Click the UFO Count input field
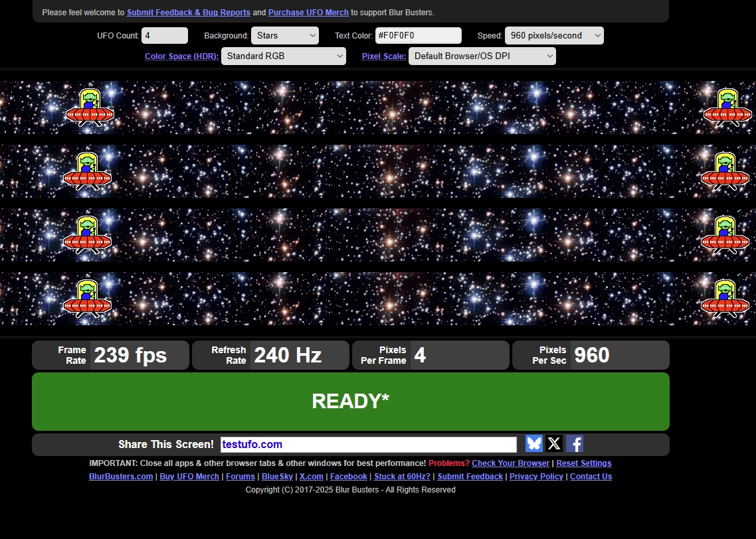The height and width of the screenshot is (539, 756). (165, 36)
